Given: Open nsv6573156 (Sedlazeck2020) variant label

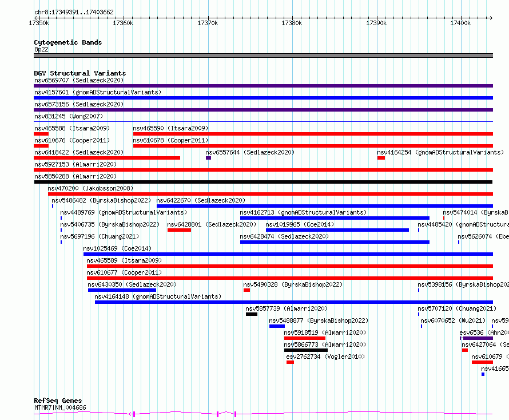Looking at the screenshot, I should pyautogui.click(x=79, y=104).
